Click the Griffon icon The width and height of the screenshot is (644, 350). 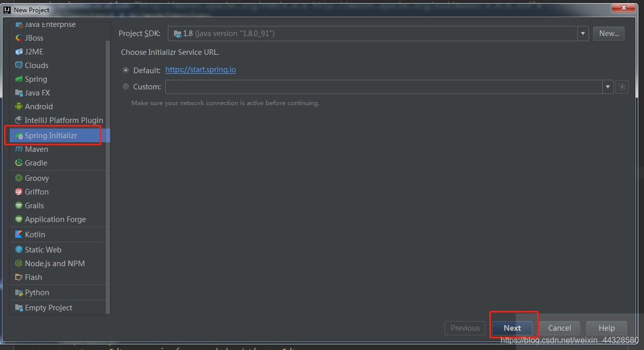[19, 192]
